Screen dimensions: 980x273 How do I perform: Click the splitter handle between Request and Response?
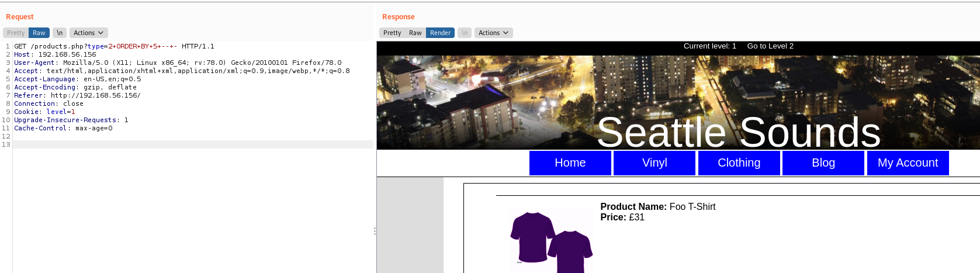[375, 231]
